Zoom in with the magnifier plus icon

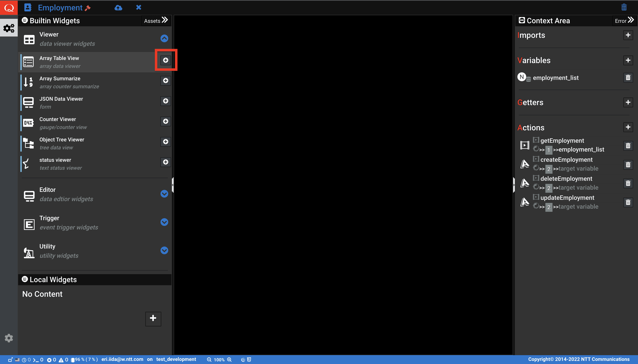(x=229, y=360)
